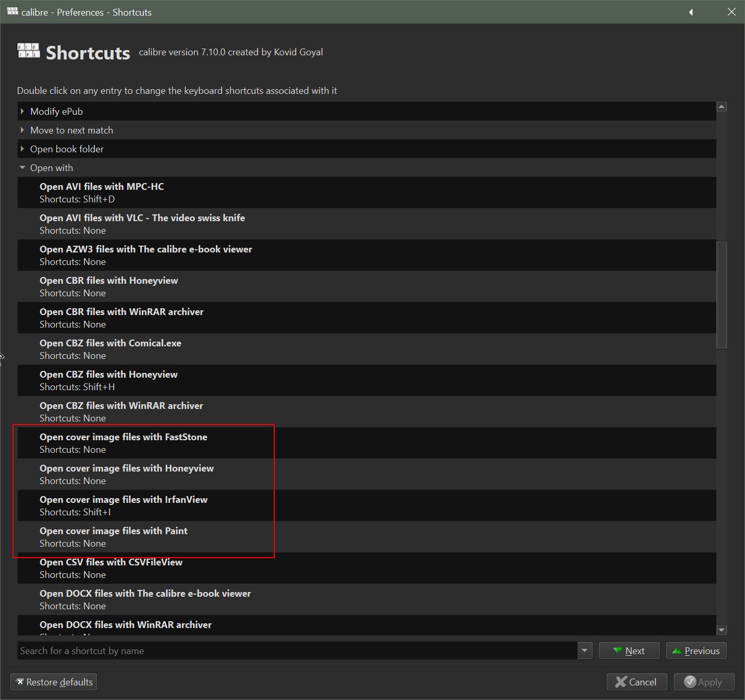Click the Next search button

[x=629, y=650]
